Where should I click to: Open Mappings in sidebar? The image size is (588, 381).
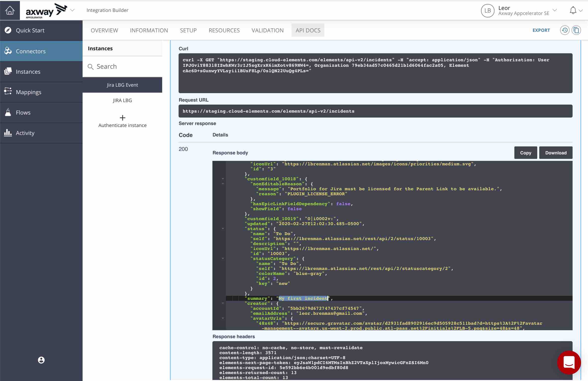click(x=41, y=92)
